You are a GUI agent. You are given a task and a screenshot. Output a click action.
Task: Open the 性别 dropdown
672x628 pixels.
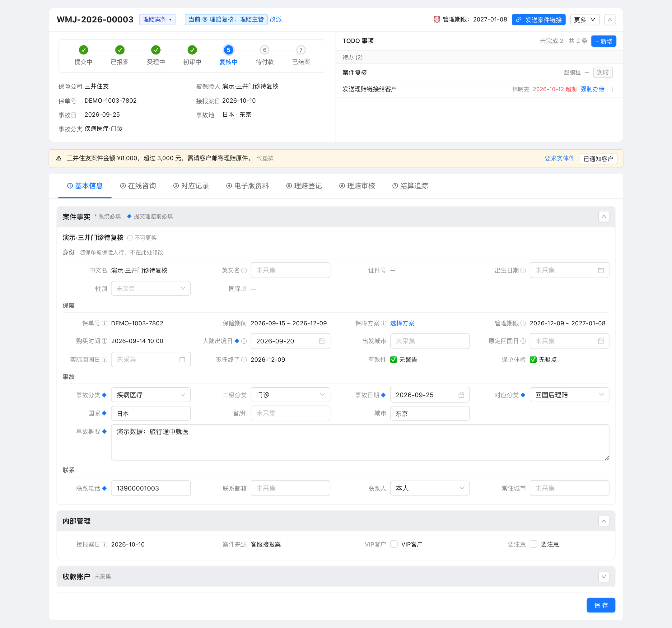(x=151, y=289)
